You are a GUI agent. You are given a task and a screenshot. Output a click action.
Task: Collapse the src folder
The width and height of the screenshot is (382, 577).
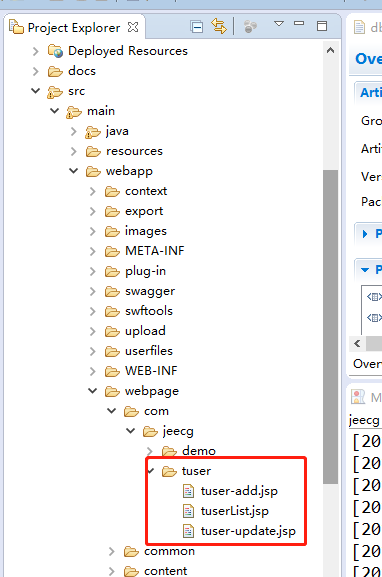pyautogui.click(x=36, y=91)
